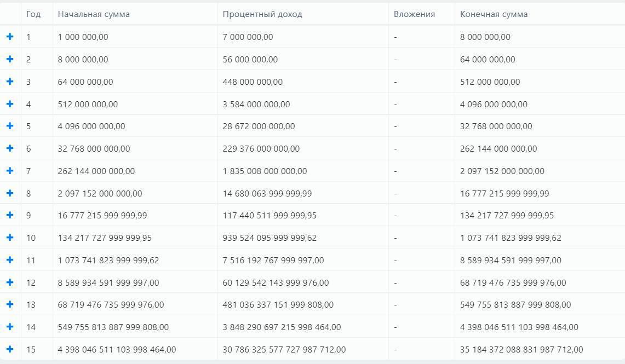Click the plus icon for year 14
625x364 pixels.
pyautogui.click(x=10, y=327)
